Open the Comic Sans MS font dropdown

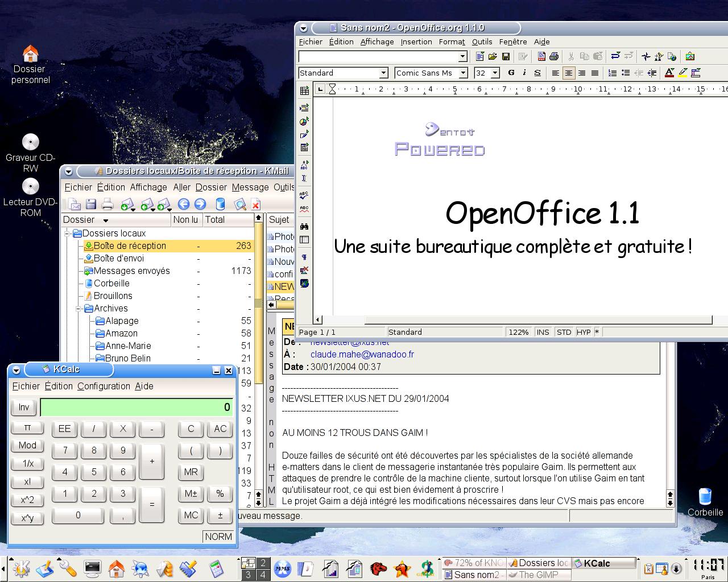[464, 73]
